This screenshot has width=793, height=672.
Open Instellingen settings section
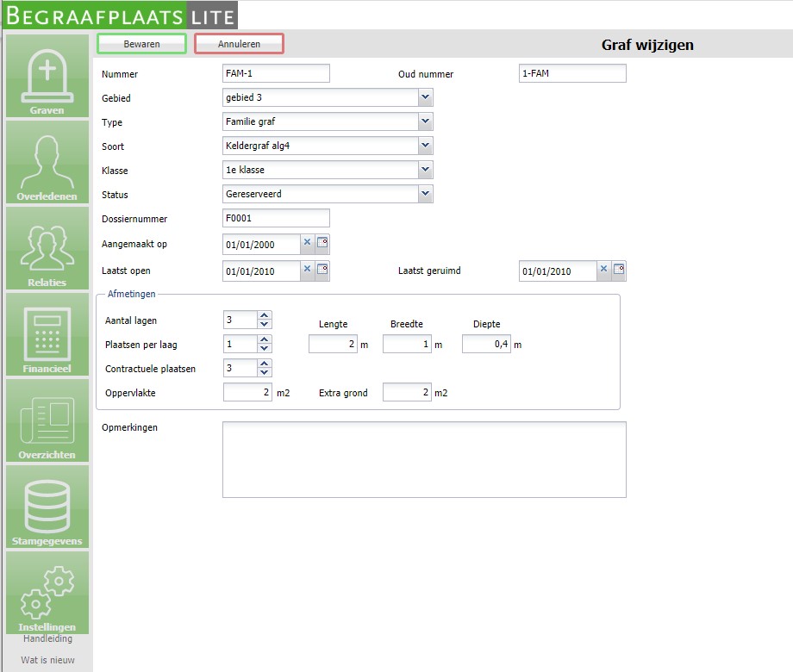pyautogui.click(x=47, y=593)
